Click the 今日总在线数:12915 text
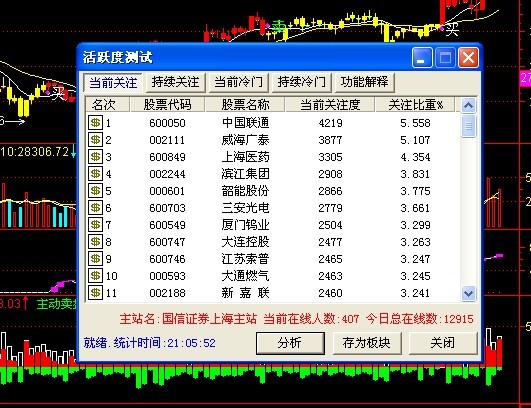 [x=420, y=319]
